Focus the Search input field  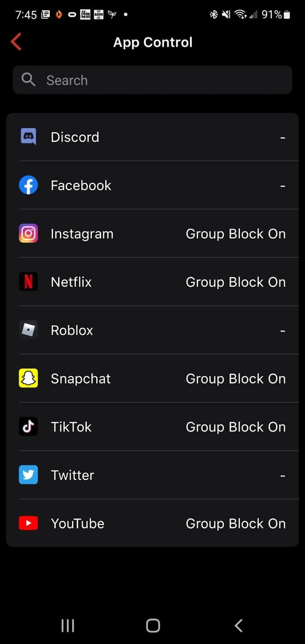[161, 80]
